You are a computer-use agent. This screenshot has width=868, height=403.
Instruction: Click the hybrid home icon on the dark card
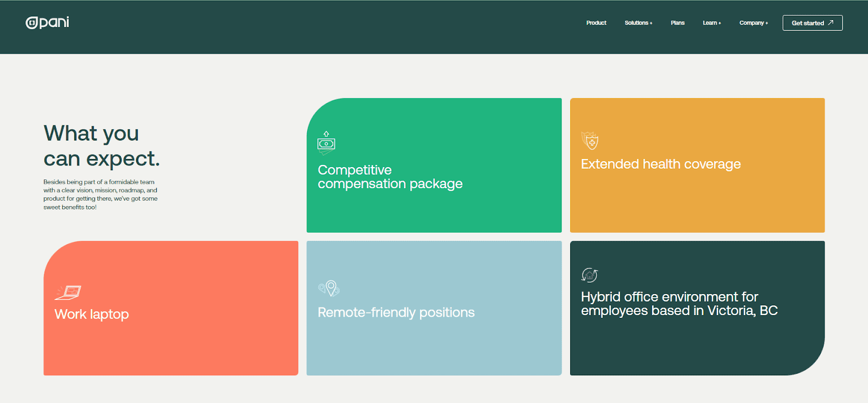[x=589, y=275]
